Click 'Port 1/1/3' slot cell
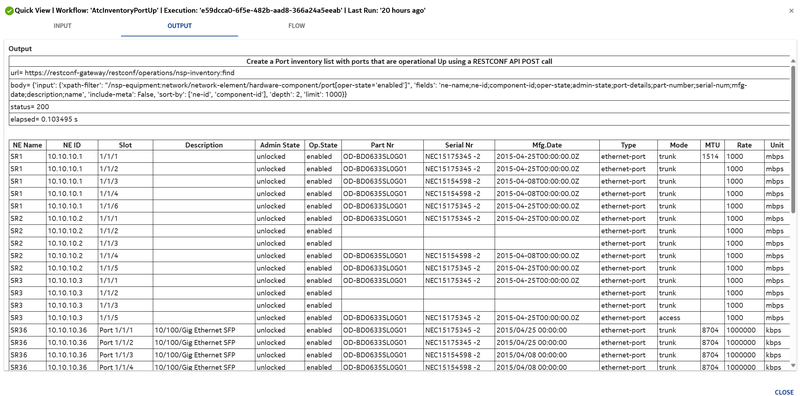 (116, 355)
